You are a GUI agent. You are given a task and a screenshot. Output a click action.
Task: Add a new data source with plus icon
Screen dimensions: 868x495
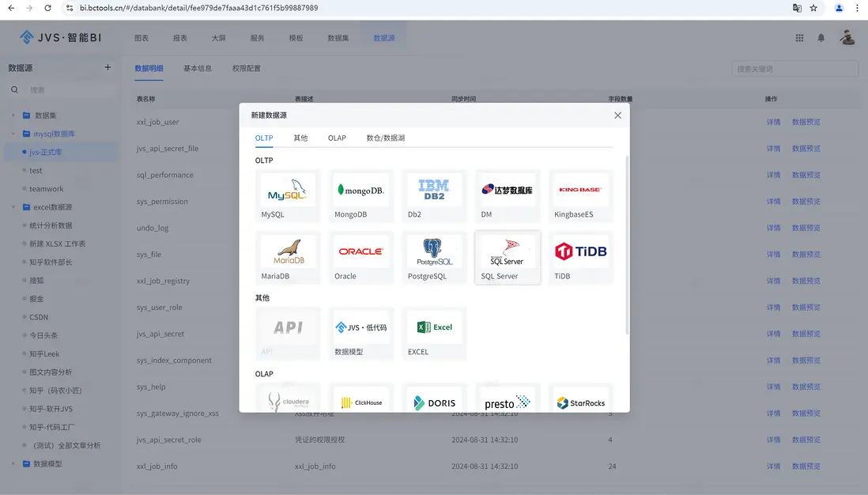(108, 67)
